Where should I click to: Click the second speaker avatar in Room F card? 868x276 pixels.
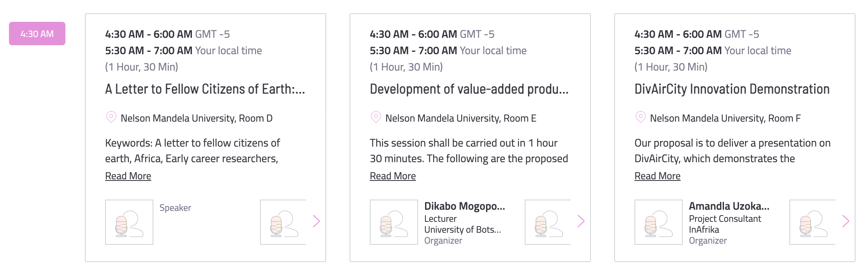click(813, 222)
